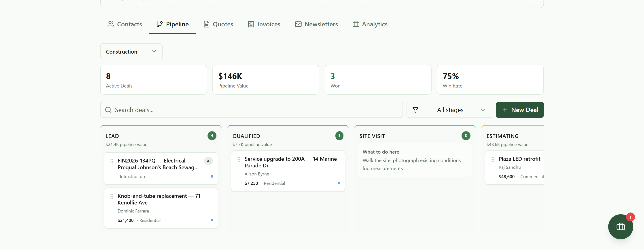Viewport: 644px width, 250px height.
Task: Grab the drag handle of FIN2026-134PQ deal
Action: coord(112,161)
